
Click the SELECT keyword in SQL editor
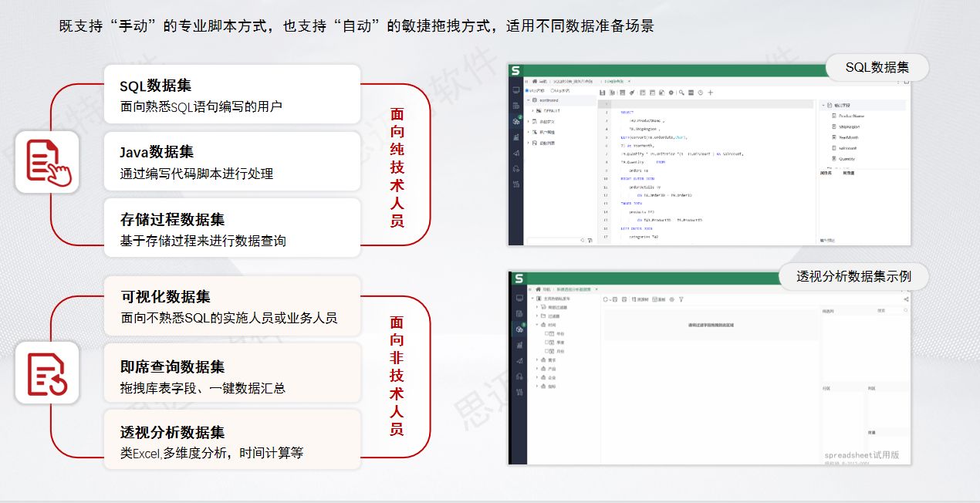627,112
